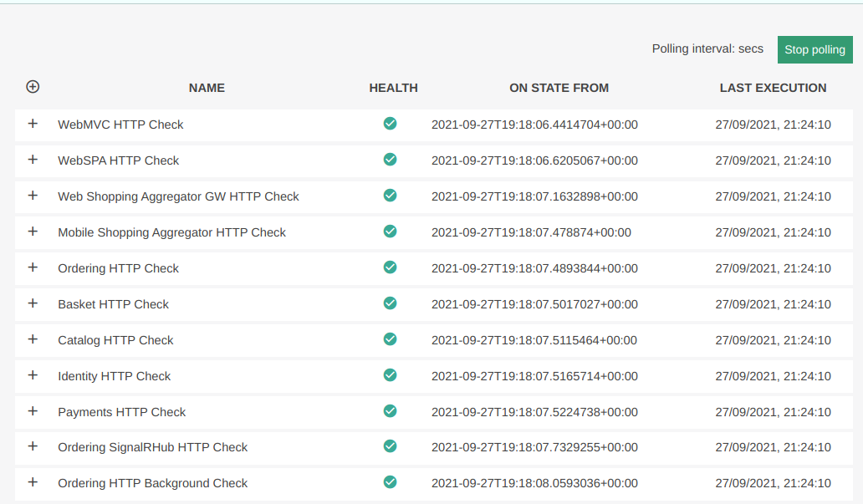
Task: Click last execution time of Basket HTTP Check
Action: point(773,304)
